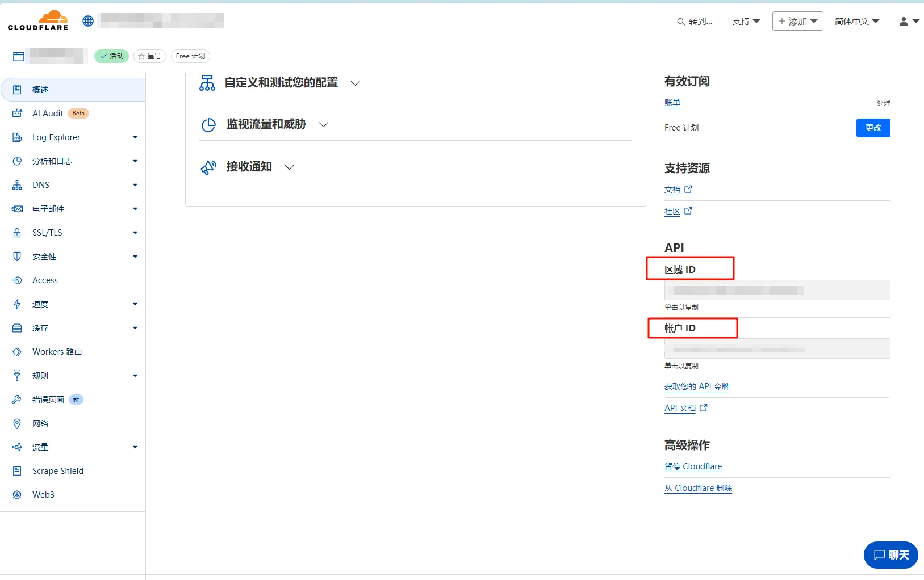Expand 接收通知 section chevron
Viewport: 924px width, 580px height.
pos(290,167)
